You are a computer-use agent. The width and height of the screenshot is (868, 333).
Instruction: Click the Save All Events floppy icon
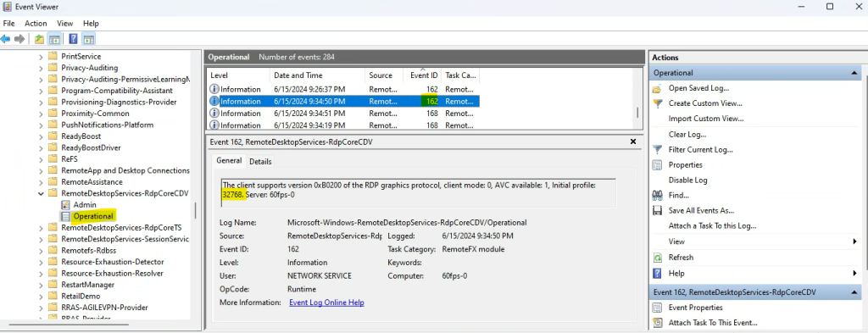click(x=657, y=211)
